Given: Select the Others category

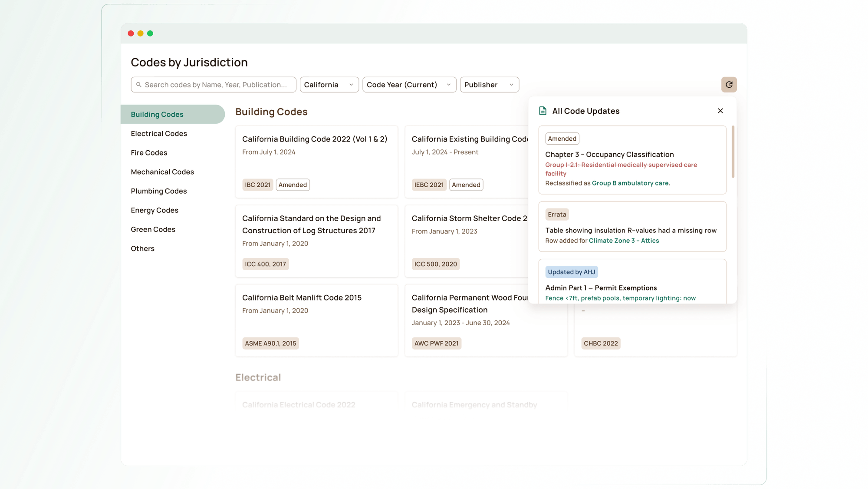Looking at the screenshot, I should click(x=142, y=248).
